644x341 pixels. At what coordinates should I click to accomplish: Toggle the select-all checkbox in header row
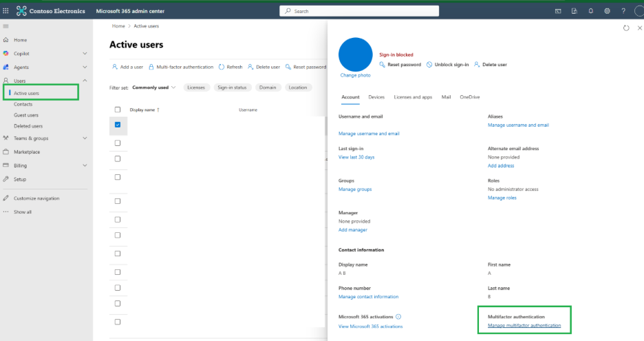coord(118,110)
